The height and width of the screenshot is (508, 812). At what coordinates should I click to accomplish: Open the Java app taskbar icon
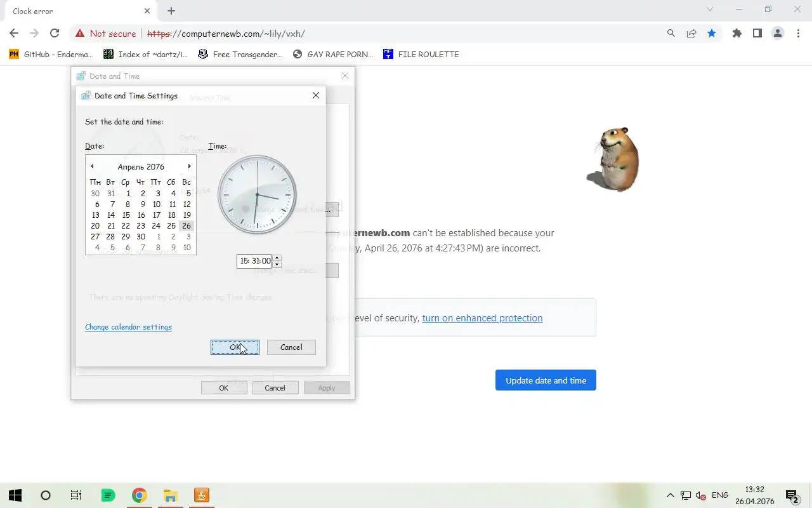click(201, 495)
